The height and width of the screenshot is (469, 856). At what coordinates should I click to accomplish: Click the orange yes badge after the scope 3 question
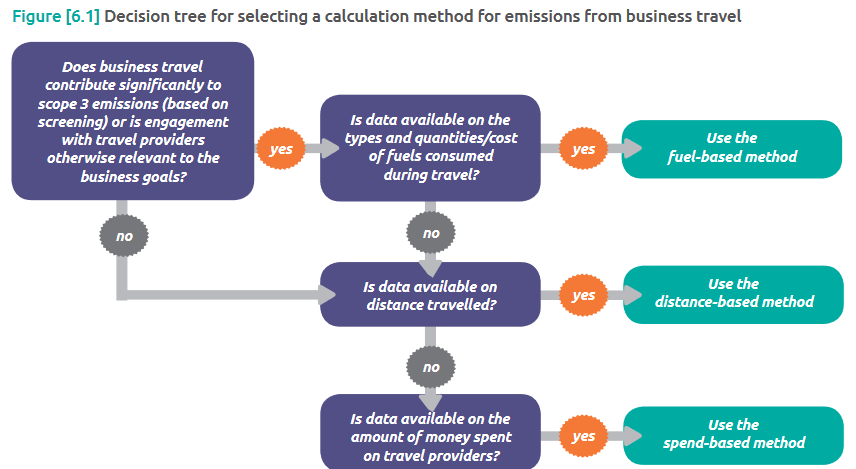(x=281, y=150)
